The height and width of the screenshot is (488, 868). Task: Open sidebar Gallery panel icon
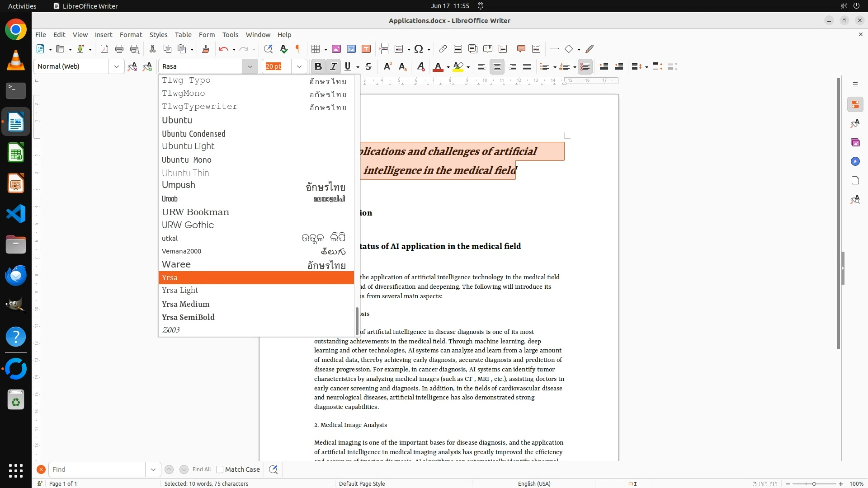click(855, 142)
